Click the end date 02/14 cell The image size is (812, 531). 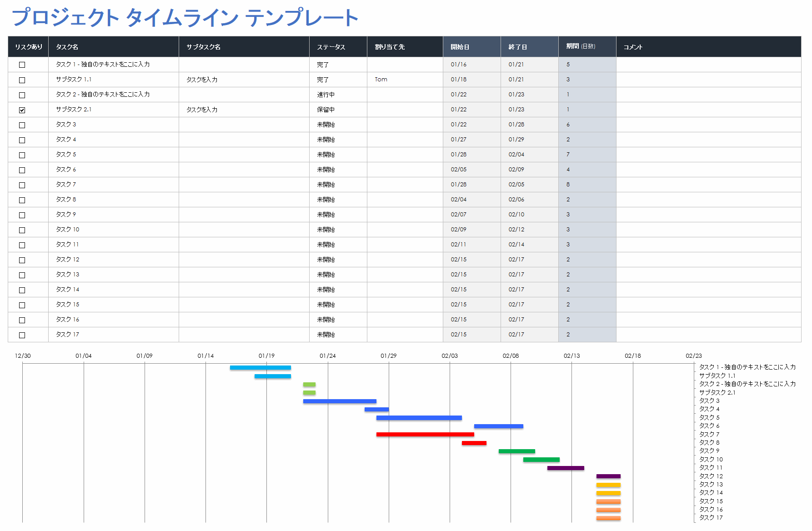click(x=530, y=245)
